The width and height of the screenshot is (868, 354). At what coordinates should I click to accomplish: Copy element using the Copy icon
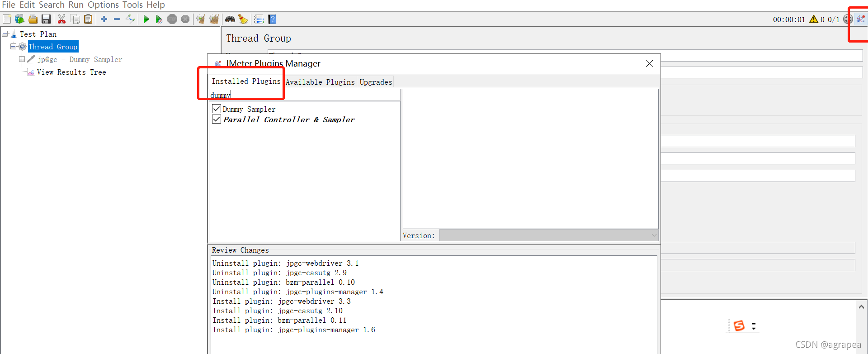click(x=75, y=19)
